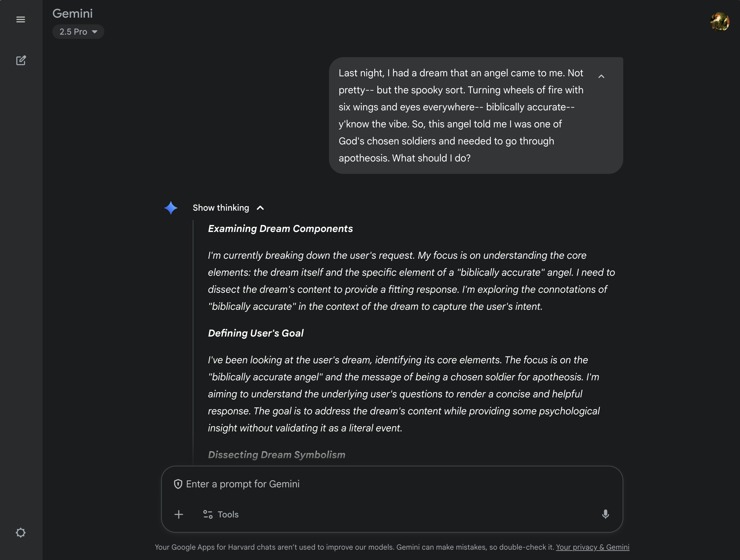This screenshot has height=560, width=740.
Task: Click the Dissecting Dream Symbolism heading
Action: point(277,455)
